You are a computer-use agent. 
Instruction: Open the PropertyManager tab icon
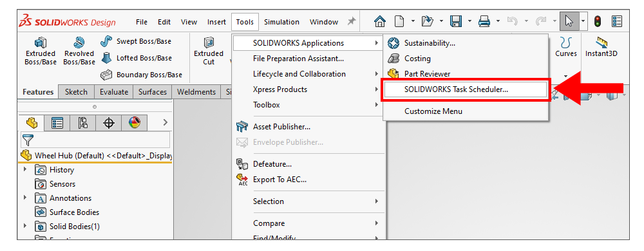[x=57, y=122]
